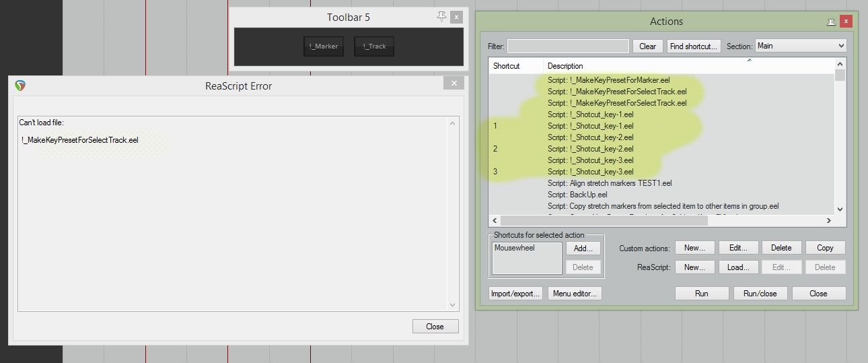Close Actions window with title X
Image resolution: width=868 pixels, height=363 pixels.
846,22
